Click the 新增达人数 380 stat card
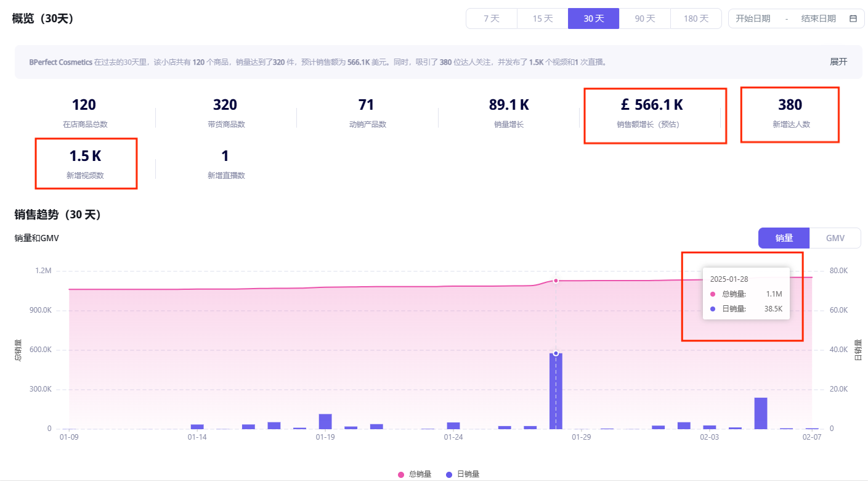Image resolution: width=868 pixels, height=481 pixels. tap(790, 113)
